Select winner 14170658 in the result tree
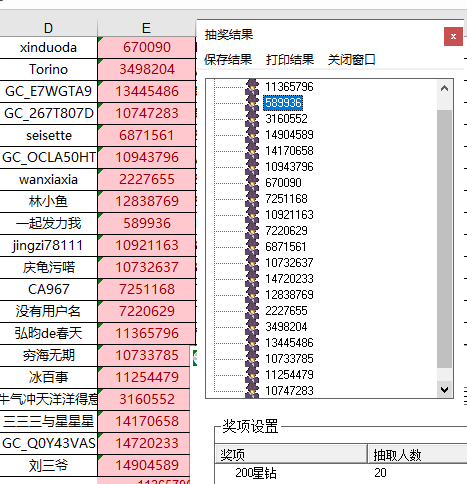Screen dimensions: 467x484 pos(289,151)
